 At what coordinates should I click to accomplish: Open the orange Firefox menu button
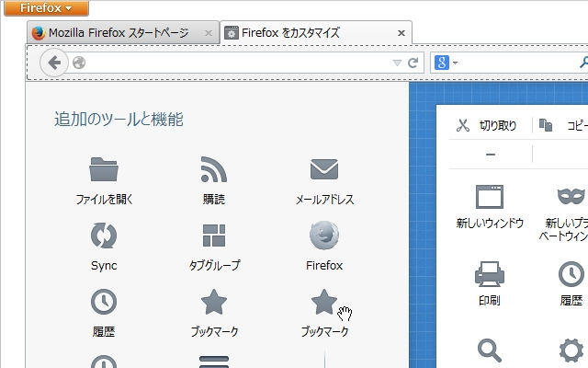[47, 8]
